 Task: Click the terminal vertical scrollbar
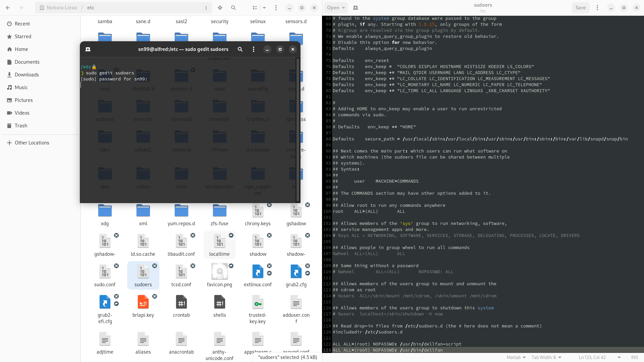click(297, 130)
